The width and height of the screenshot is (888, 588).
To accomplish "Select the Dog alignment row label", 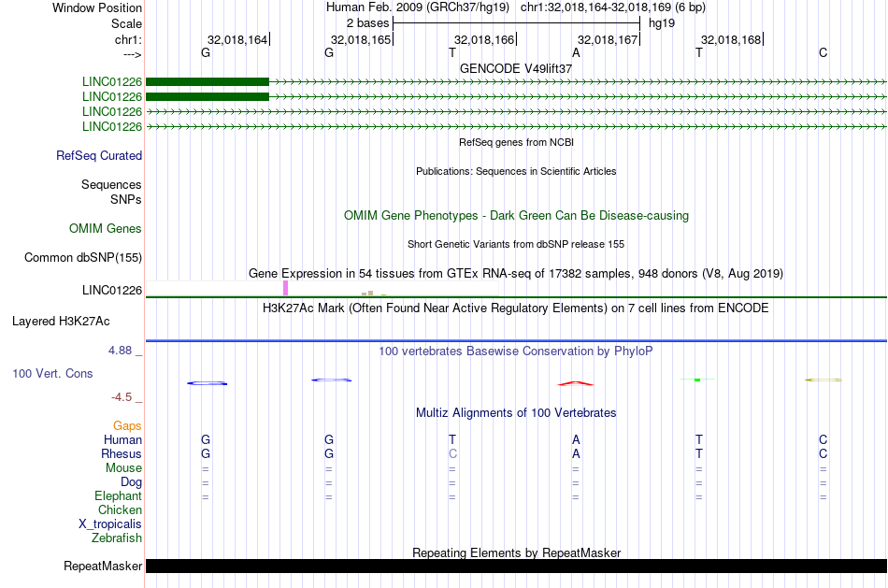I will (132, 482).
